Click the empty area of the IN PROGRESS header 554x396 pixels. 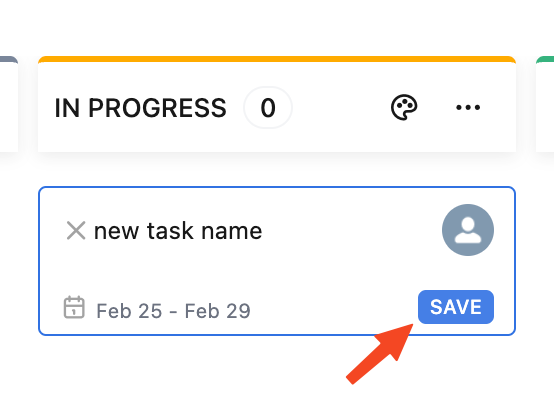coord(339,107)
